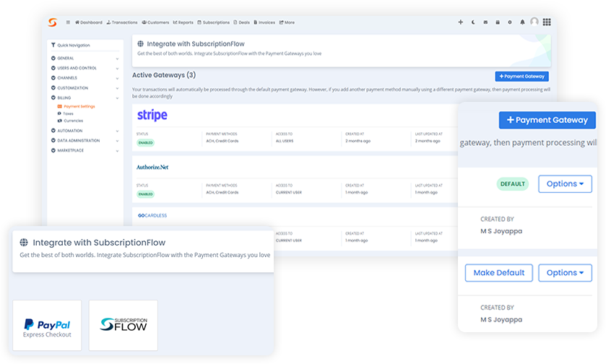Click 'Active Gateways (3)' heading

[164, 75]
